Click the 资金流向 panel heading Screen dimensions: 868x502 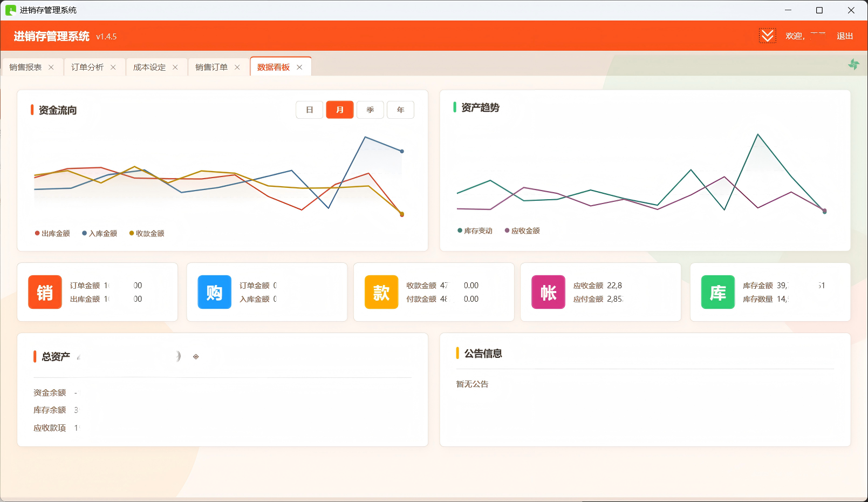click(x=58, y=110)
